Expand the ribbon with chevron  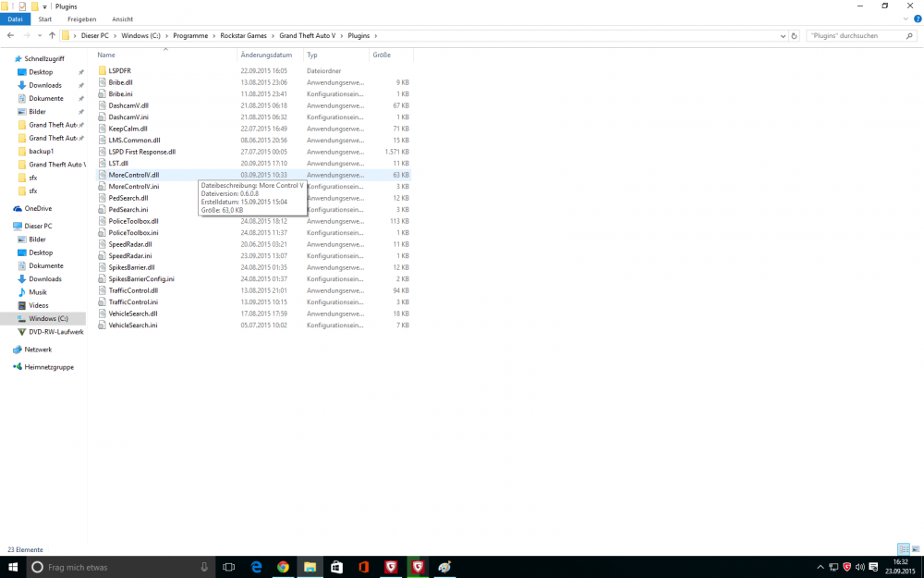click(906, 19)
